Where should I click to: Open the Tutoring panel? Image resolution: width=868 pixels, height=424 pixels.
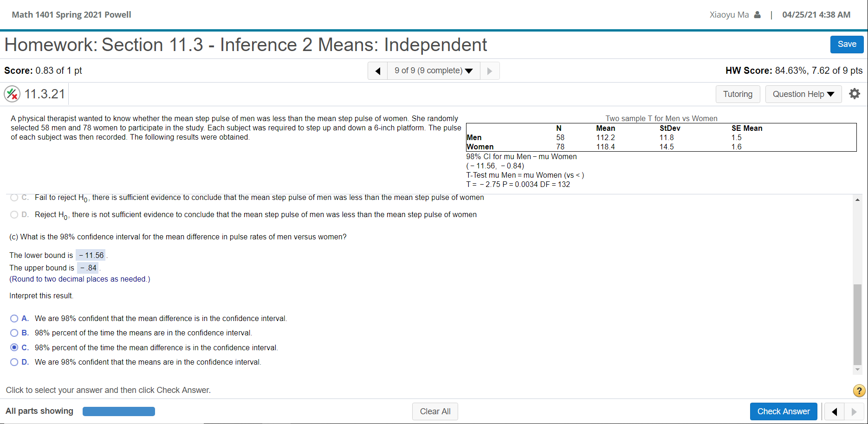(x=738, y=94)
